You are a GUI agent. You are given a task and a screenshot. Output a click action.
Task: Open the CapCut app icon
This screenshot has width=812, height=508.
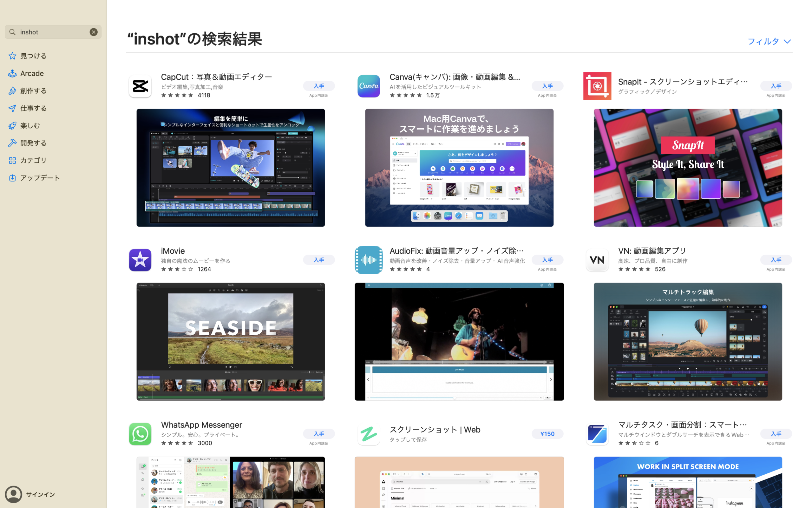140,86
